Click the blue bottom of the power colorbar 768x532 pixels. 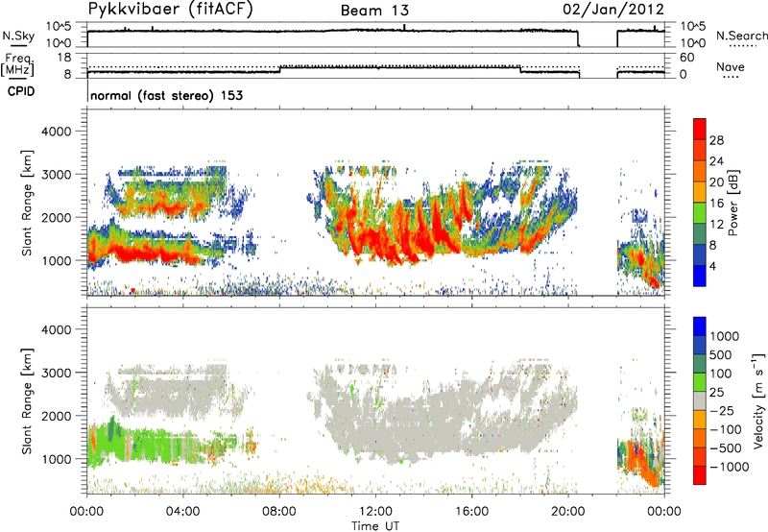coord(700,276)
